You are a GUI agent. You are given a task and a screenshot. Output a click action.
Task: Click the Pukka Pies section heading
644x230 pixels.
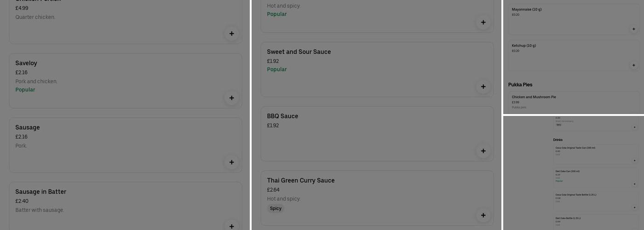(x=520, y=85)
